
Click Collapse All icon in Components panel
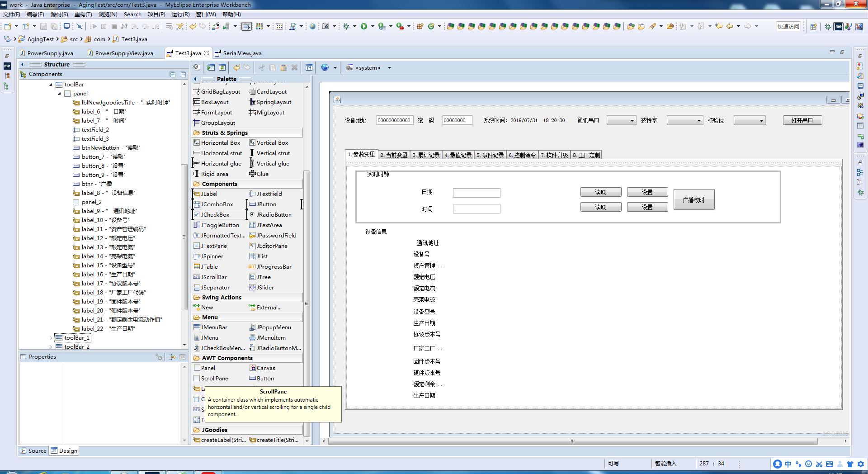tap(183, 75)
